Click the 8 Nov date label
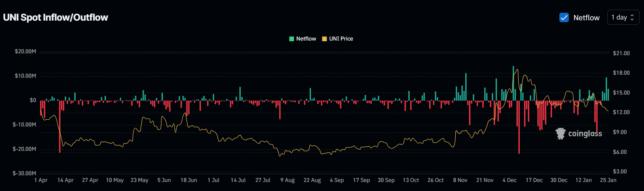The image size is (644, 191). tap(460, 180)
